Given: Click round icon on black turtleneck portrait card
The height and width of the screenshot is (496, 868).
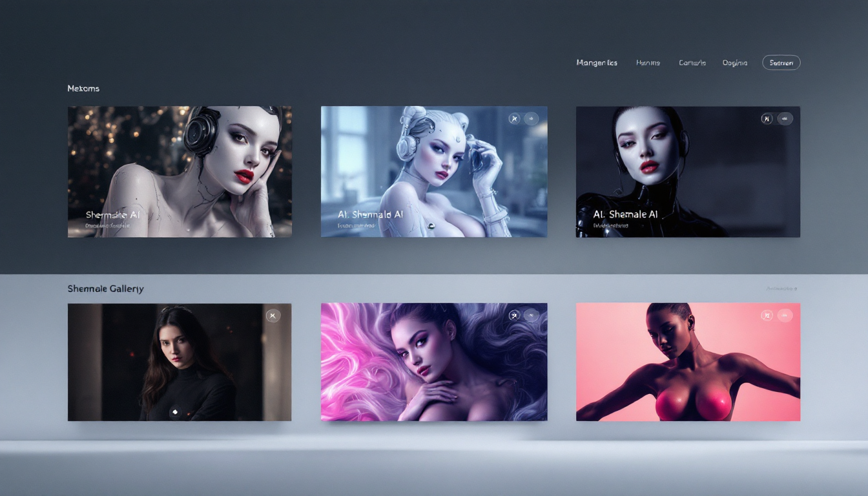Looking at the screenshot, I should 273,315.
